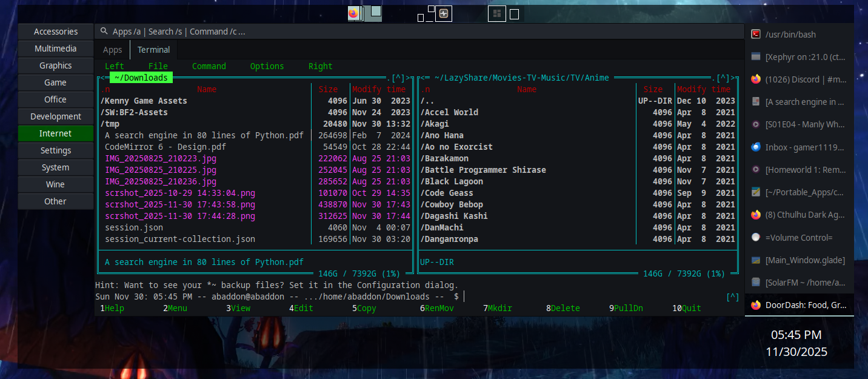Click the workspace grid icon in top panel

[x=496, y=13]
